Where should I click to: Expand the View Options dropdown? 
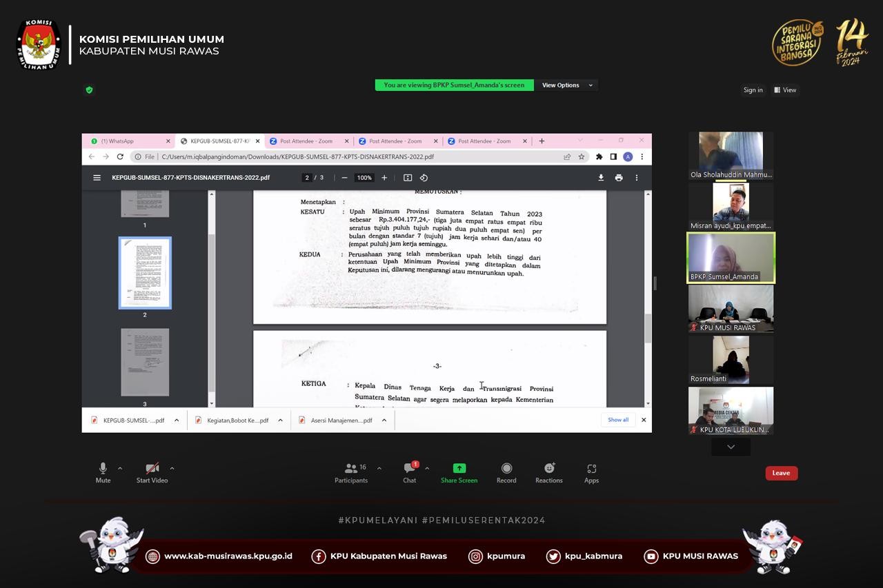point(567,85)
